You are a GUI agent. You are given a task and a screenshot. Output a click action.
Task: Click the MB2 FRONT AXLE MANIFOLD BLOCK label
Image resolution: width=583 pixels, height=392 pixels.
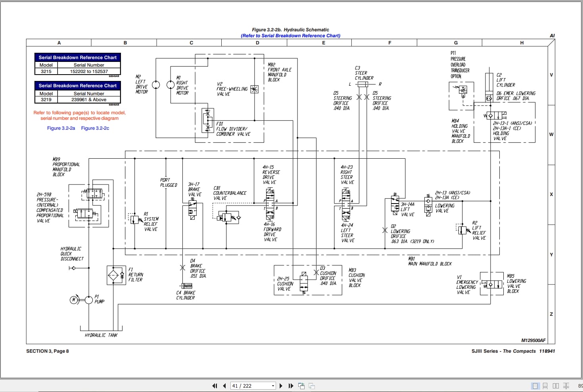pyautogui.click(x=280, y=72)
